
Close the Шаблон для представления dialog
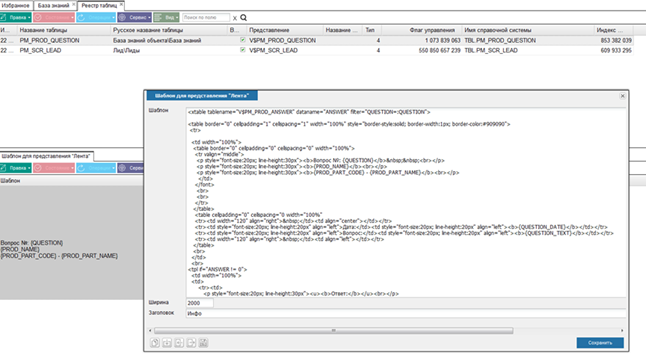(623, 96)
